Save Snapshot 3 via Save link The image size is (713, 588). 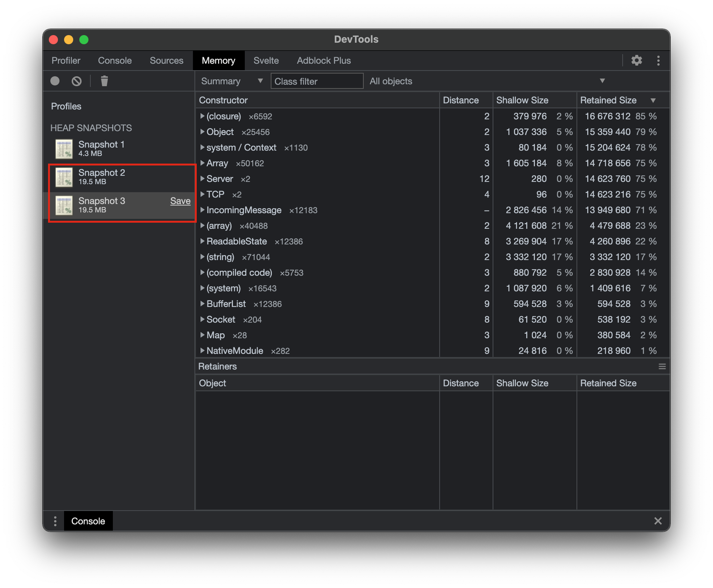click(180, 201)
